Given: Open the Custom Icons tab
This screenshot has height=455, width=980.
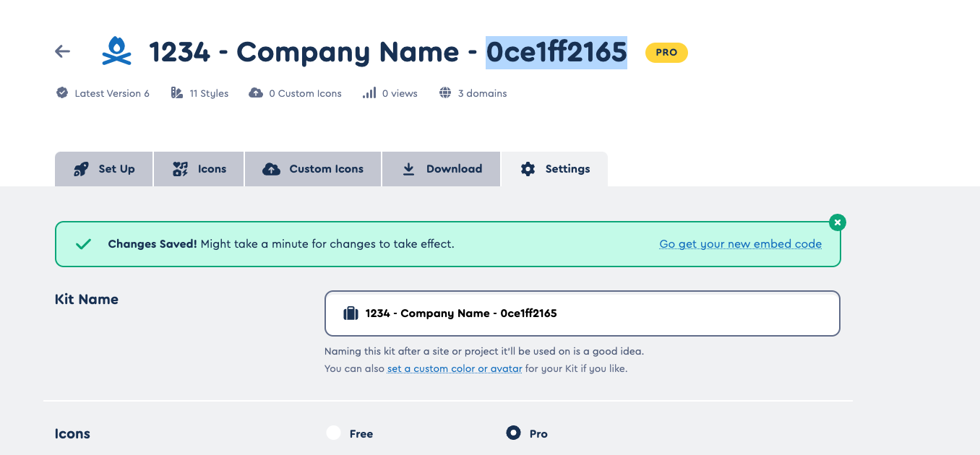Looking at the screenshot, I should 313,169.
